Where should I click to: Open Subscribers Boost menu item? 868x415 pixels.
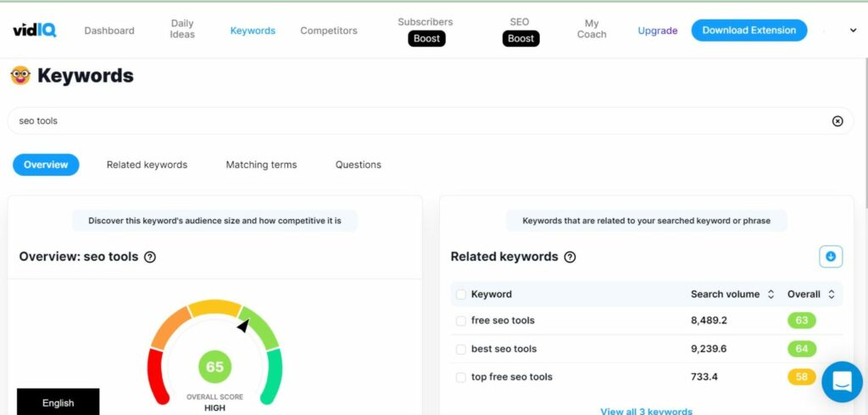coord(426,31)
